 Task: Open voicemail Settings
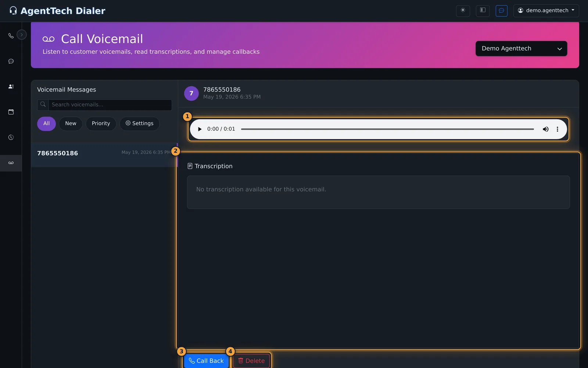[140, 124]
